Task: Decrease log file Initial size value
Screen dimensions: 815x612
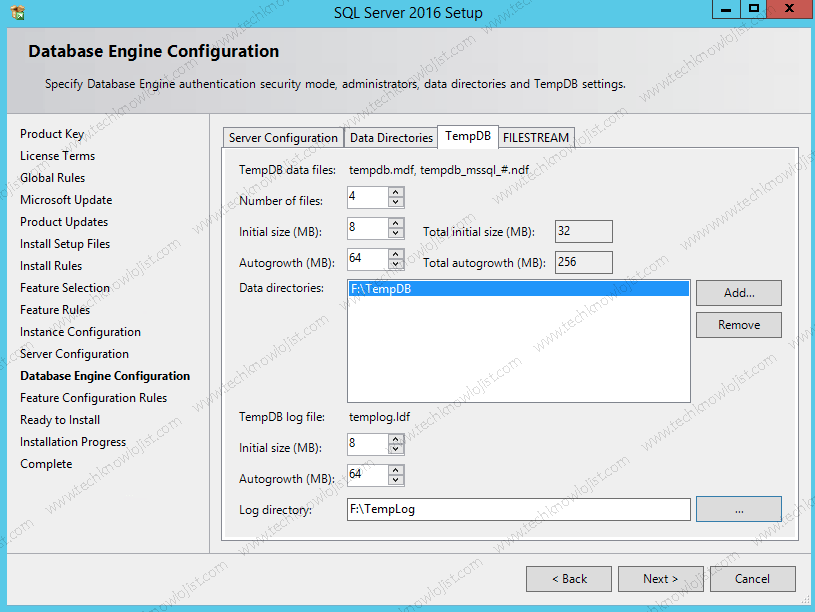Action: 396,449
